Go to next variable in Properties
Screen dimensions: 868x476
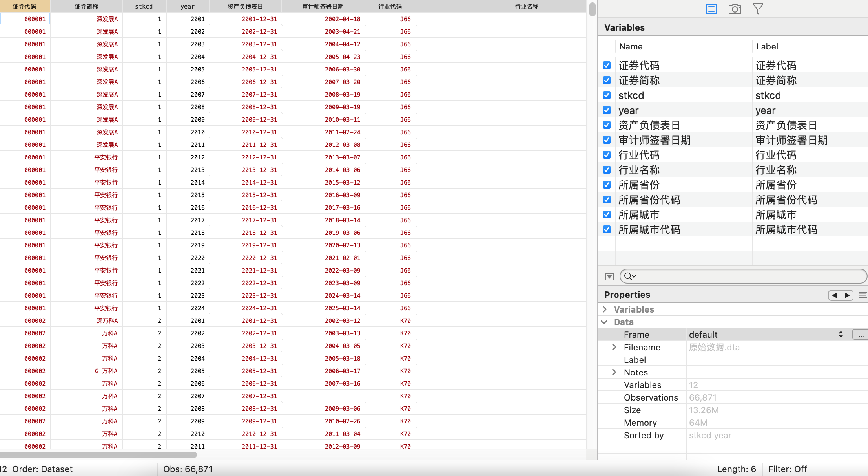point(847,295)
